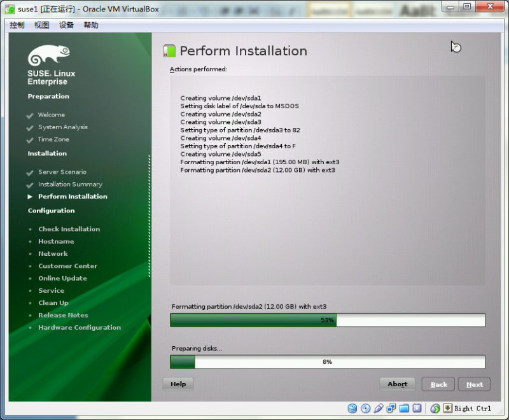
Task: Click the Next button
Action: pyautogui.click(x=474, y=384)
